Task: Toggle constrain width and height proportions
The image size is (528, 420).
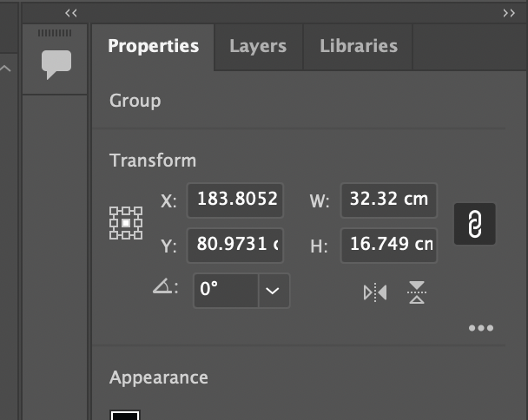Action: (474, 225)
